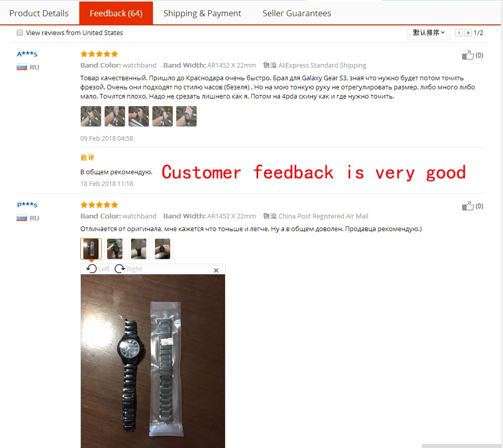Rotate the enlarged photo left
The width and height of the screenshot is (503, 448).
98,269
